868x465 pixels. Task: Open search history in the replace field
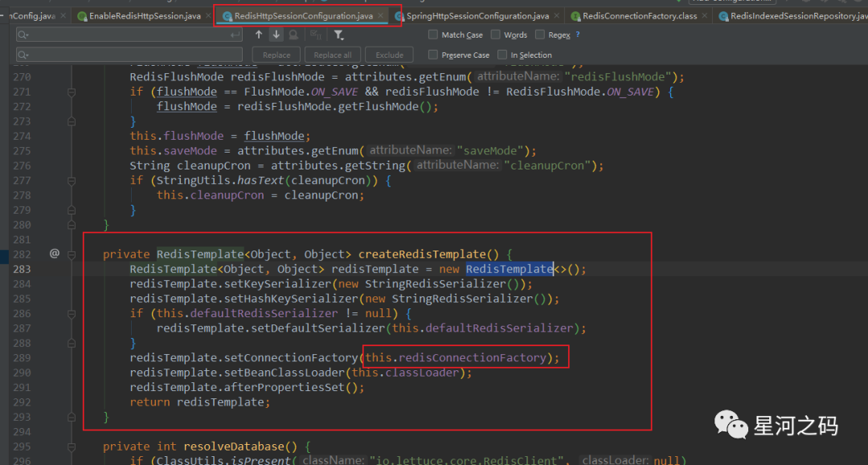point(23,55)
